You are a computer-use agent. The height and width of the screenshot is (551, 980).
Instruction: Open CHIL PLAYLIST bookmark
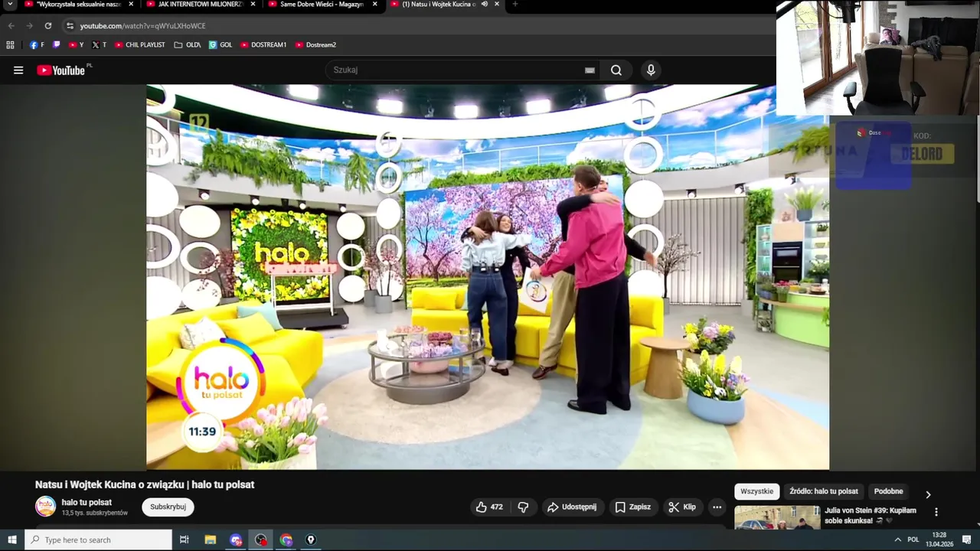pos(139,45)
